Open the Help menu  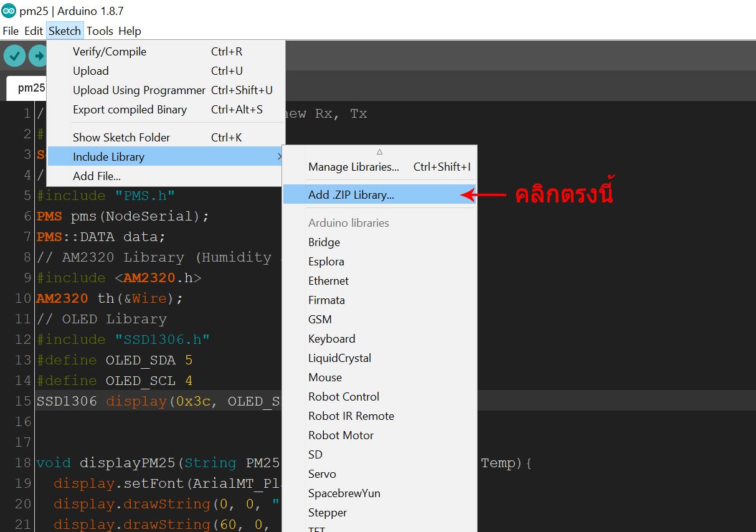pyautogui.click(x=130, y=31)
